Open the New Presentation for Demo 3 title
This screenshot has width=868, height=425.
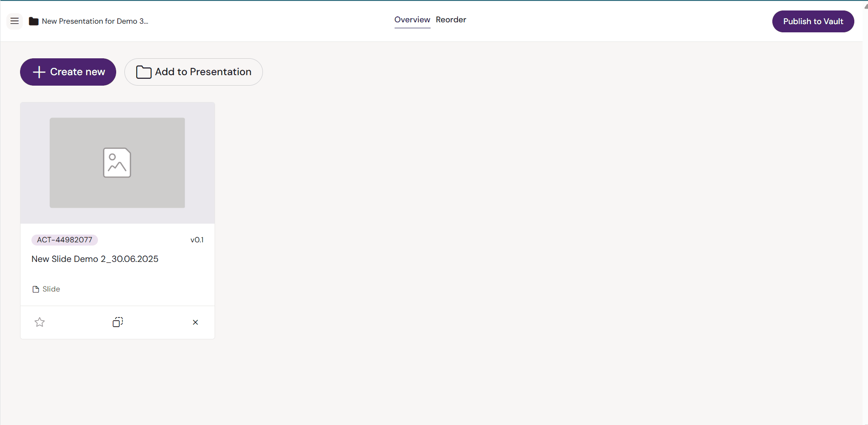point(95,21)
